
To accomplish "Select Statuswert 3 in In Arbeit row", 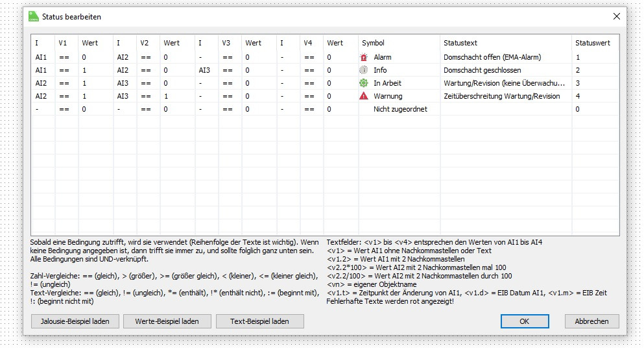I will pyautogui.click(x=577, y=83).
